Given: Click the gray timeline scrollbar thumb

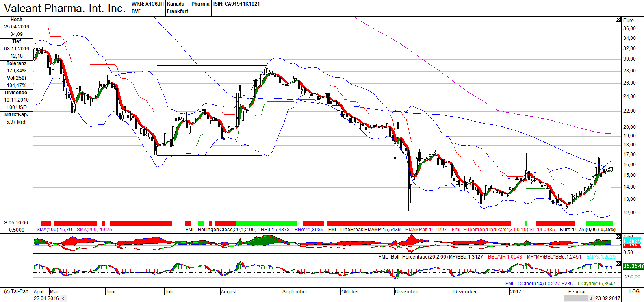Looking at the screenshot, I should click(575, 298).
